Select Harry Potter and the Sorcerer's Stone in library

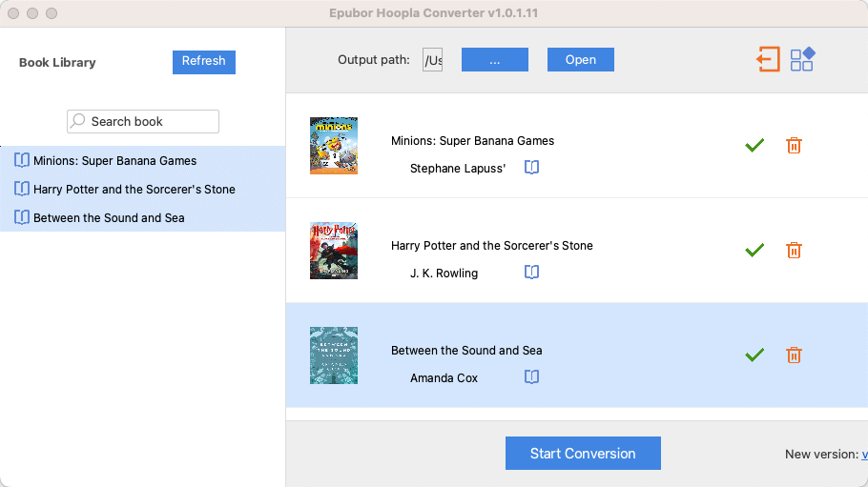pyautogui.click(x=143, y=190)
